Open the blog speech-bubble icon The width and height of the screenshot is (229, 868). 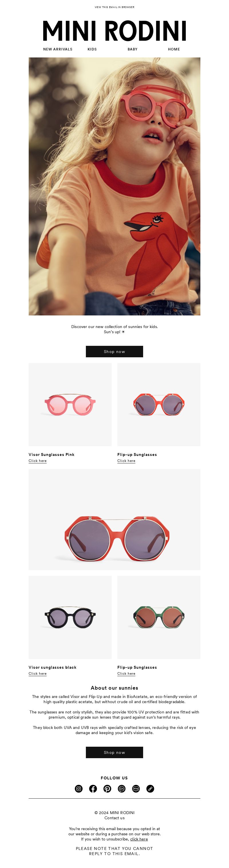(x=136, y=789)
